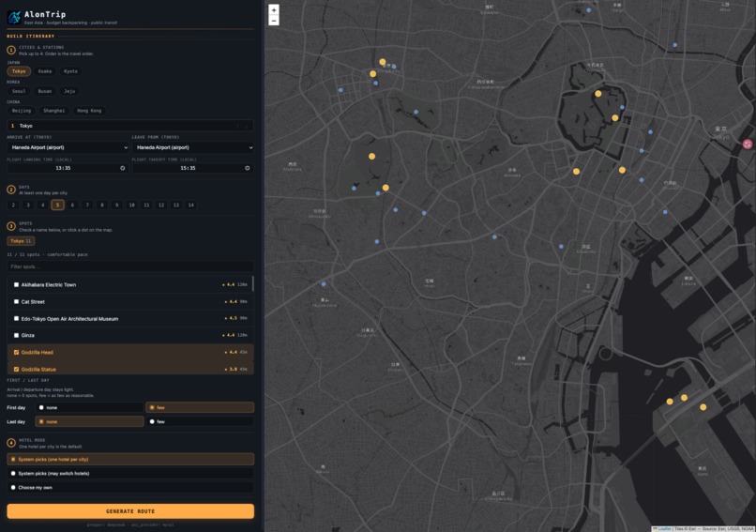Add Shanghai to the itinerary
The width and height of the screenshot is (756, 532).
click(54, 111)
